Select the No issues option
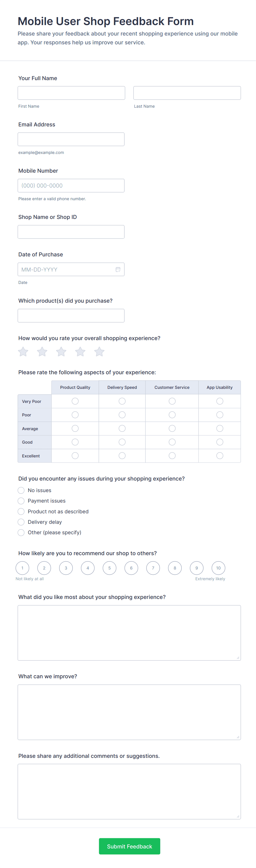Image resolution: width=256 pixels, height=868 pixels. pyautogui.click(x=21, y=490)
